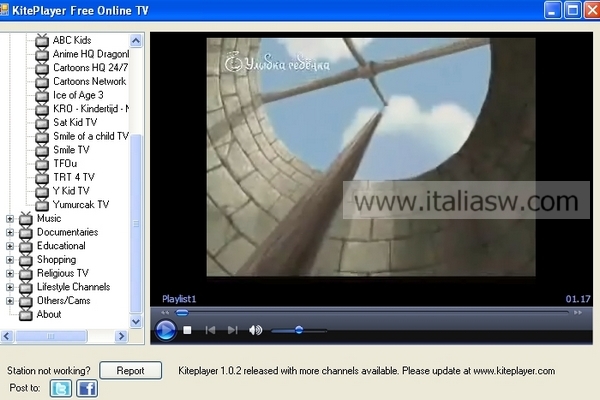Click the TV icon beside Others/Cams
Image resolution: width=600 pixels, height=400 pixels.
[26, 301]
